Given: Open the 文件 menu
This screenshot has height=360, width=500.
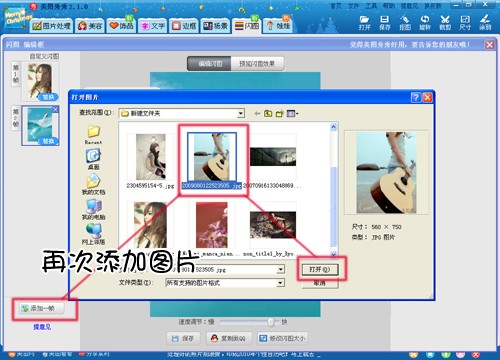Looking at the screenshot, I should click(353, 6).
